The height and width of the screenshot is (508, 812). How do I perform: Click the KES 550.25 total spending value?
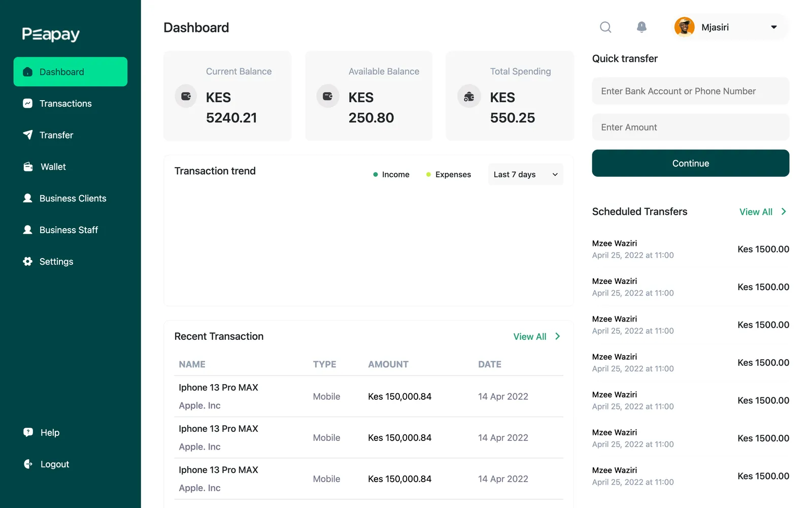pos(513,108)
